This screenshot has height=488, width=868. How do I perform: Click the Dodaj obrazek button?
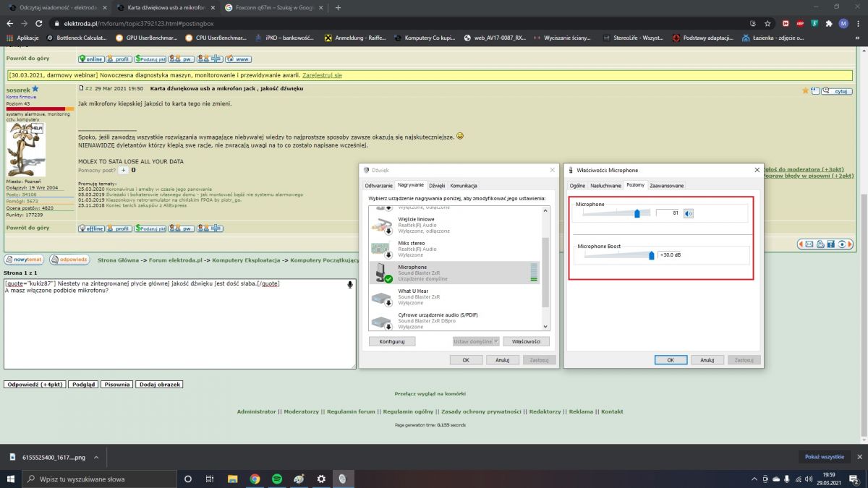158,385
